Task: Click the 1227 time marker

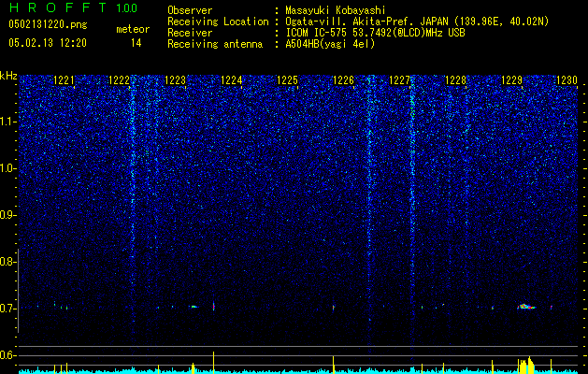Action: (x=400, y=80)
